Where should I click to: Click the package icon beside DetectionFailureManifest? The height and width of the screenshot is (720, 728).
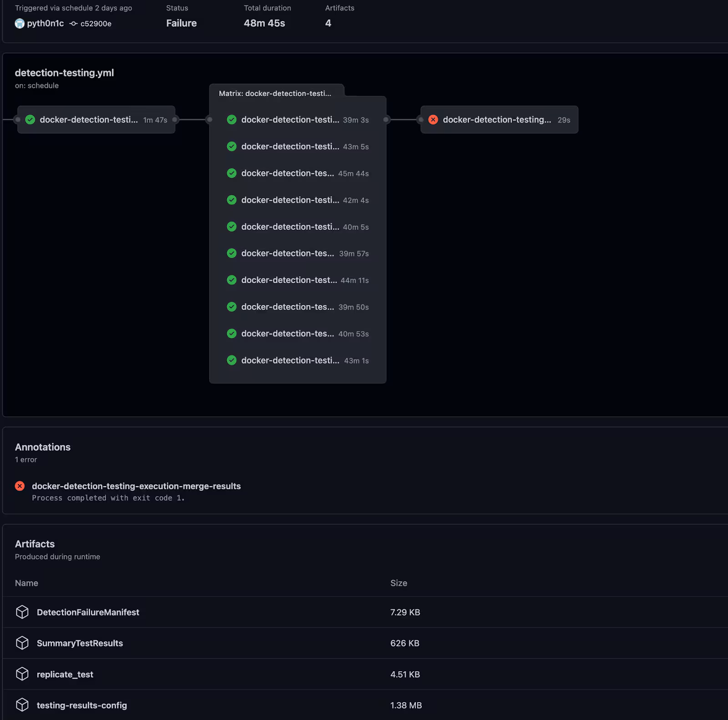22,612
